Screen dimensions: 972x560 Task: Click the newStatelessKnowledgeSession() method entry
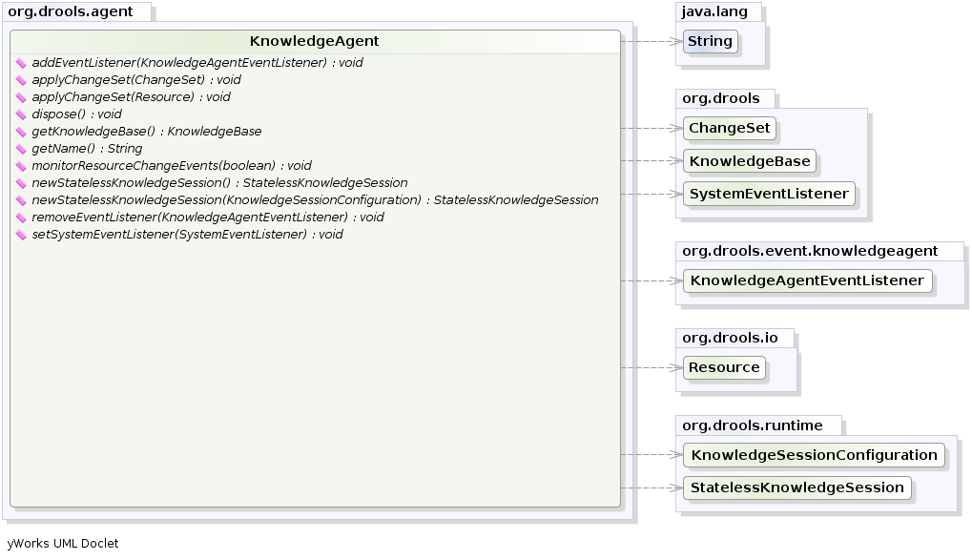tap(219, 183)
